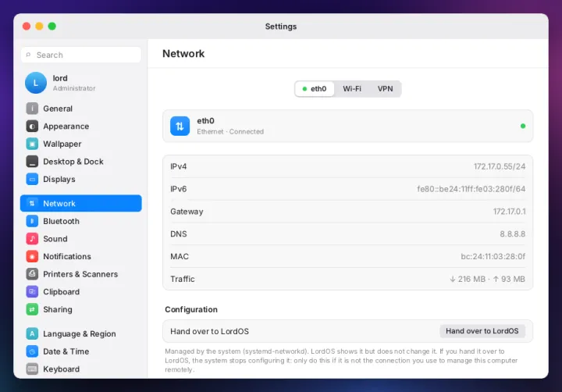Click the Date & Time clock icon
562x392 pixels.
tap(32, 351)
